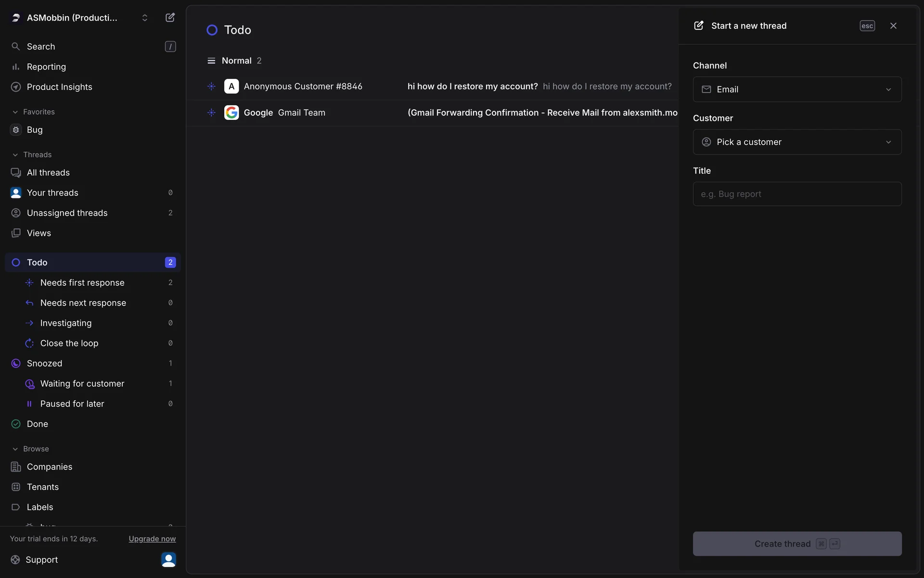Open the Anonymous Customer #8846 thread

point(303,87)
